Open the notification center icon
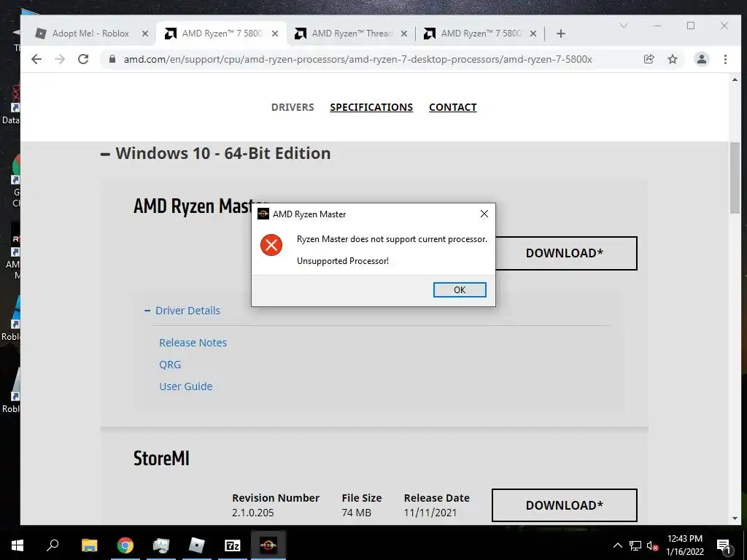 (x=724, y=545)
